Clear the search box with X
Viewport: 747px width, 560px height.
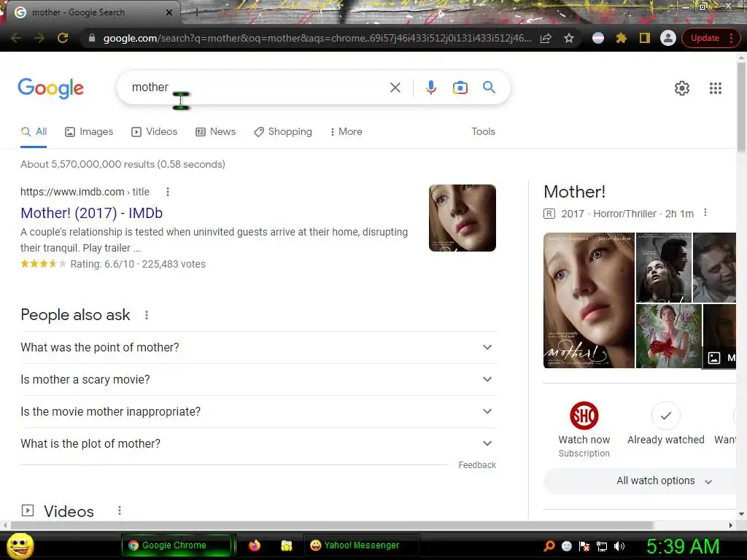[395, 87]
